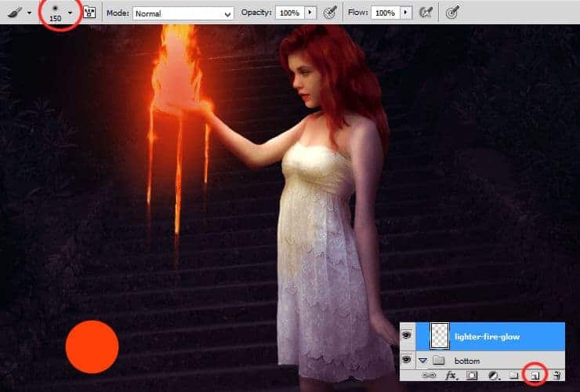Open the Opacity slider arrow

[x=310, y=13]
